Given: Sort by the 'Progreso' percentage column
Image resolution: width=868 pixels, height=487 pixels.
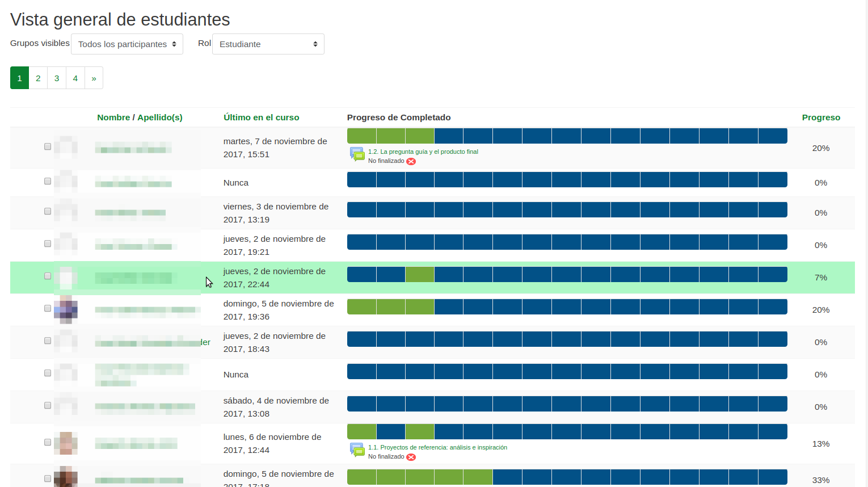Looking at the screenshot, I should tap(821, 117).
